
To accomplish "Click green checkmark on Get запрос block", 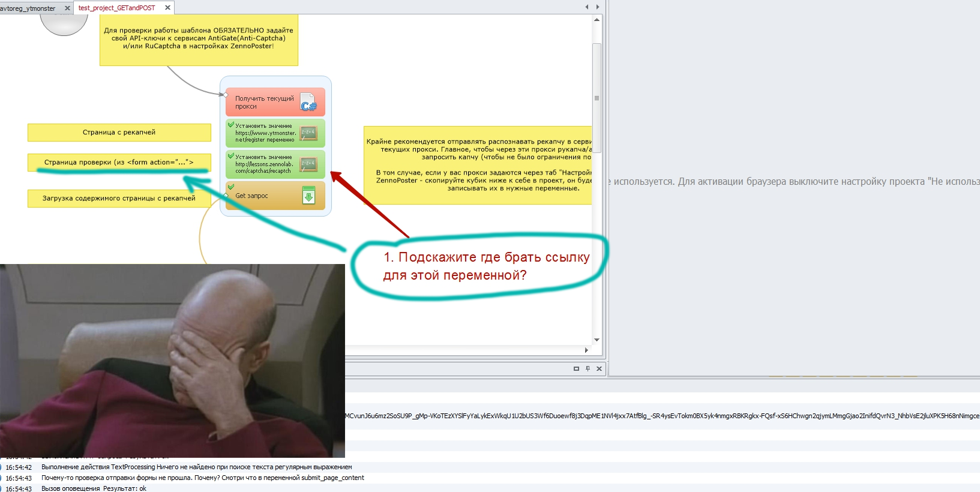I will point(231,187).
